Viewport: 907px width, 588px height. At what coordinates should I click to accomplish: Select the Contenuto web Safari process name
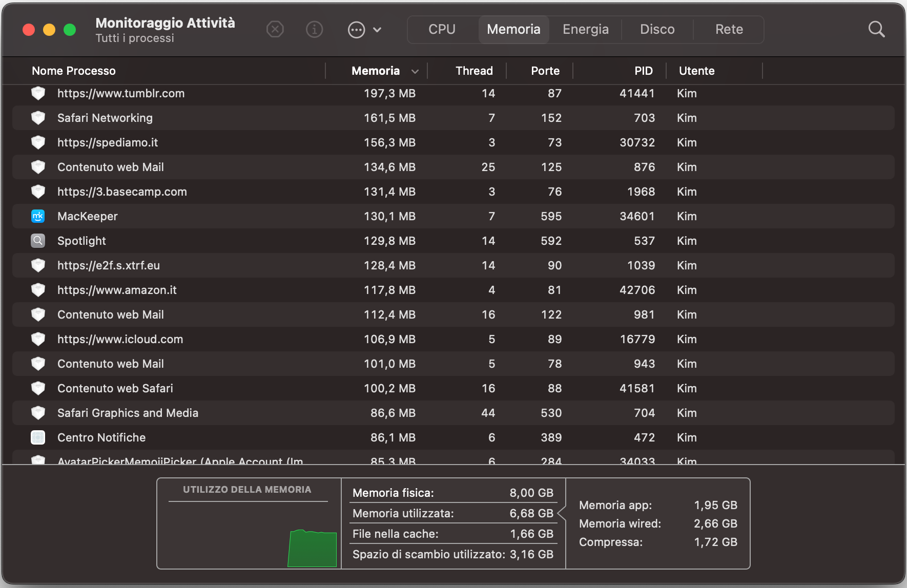click(x=115, y=388)
